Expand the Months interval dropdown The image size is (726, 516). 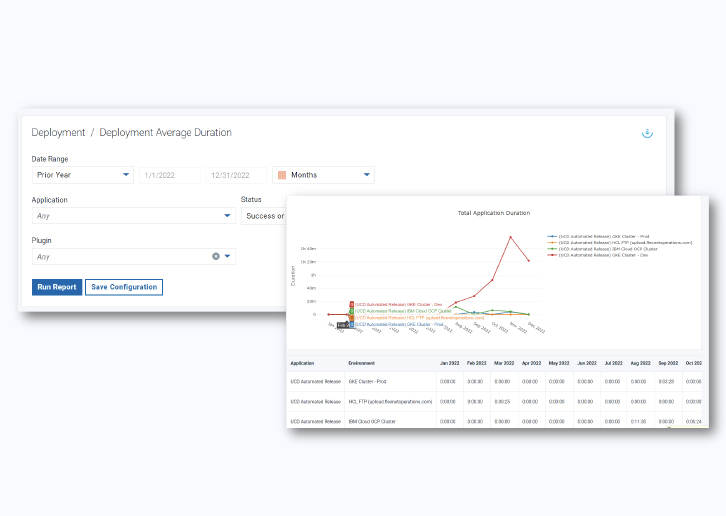pos(367,175)
